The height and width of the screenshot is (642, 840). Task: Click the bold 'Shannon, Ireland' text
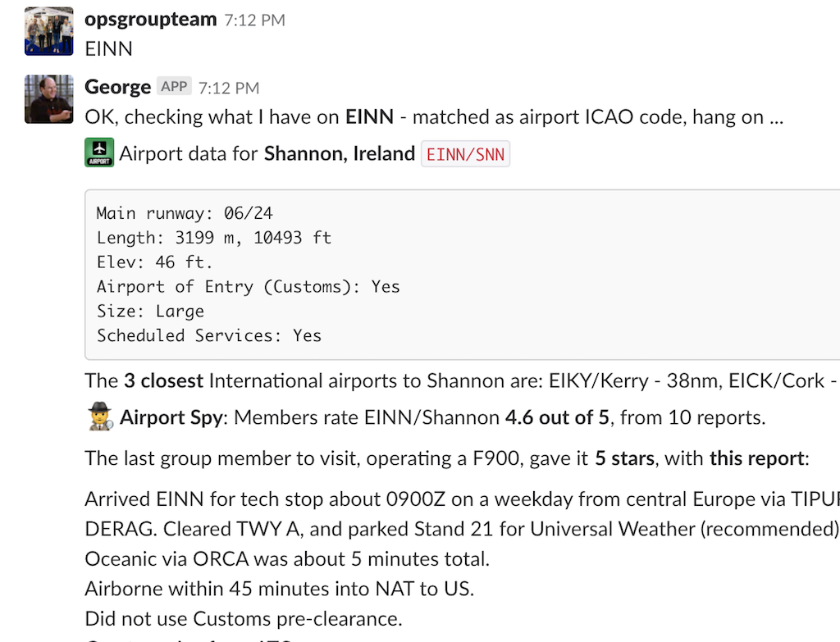click(x=339, y=154)
